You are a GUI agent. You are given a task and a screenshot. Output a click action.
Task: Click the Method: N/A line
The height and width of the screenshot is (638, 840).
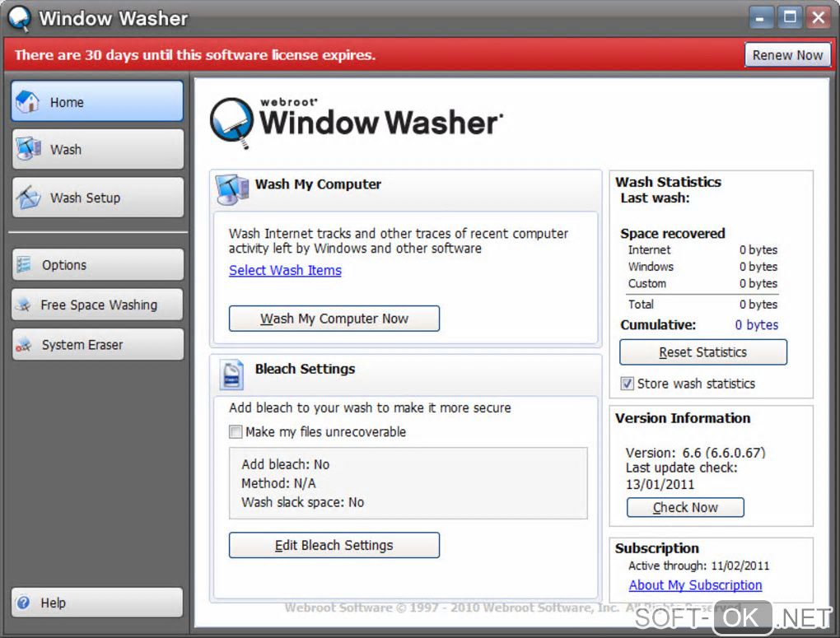tap(278, 483)
